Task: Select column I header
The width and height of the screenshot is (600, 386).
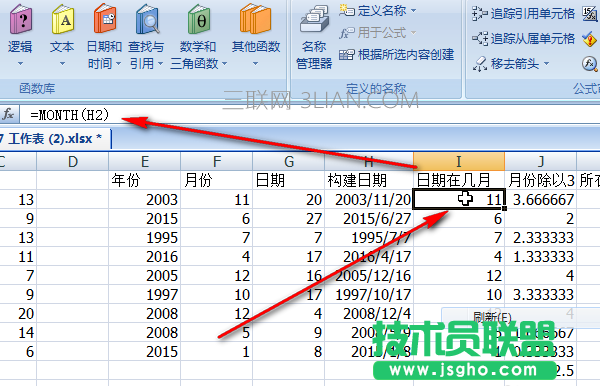Action: point(459,161)
